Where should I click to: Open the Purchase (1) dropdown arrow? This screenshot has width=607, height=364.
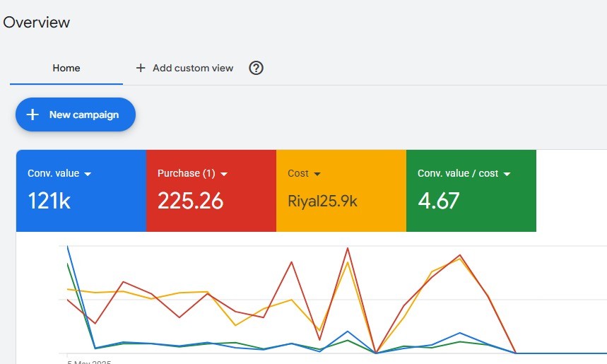(x=224, y=174)
